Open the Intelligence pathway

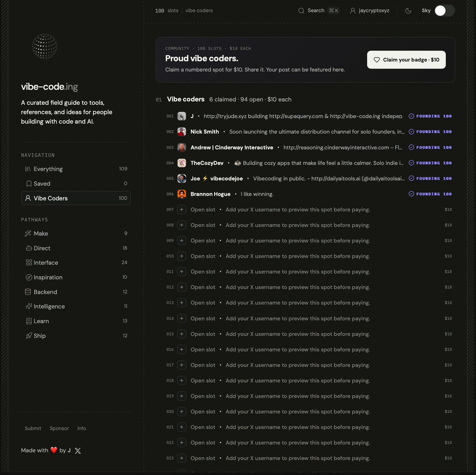tap(76, 306)
